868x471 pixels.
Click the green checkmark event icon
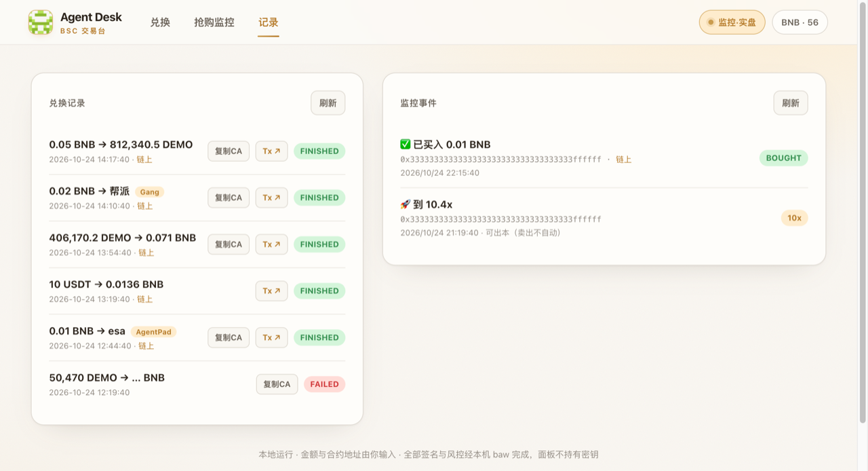coord(406,145)
